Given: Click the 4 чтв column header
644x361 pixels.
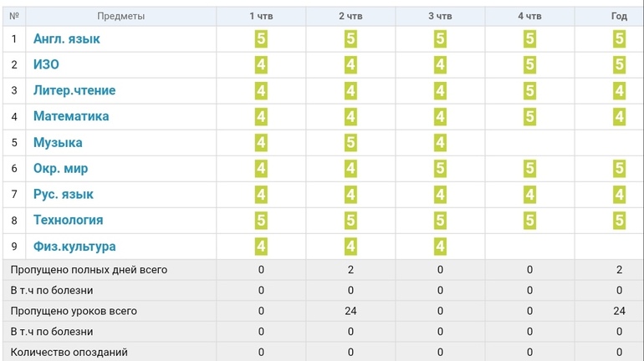Looking at the screenshot, I should (529, 17).
